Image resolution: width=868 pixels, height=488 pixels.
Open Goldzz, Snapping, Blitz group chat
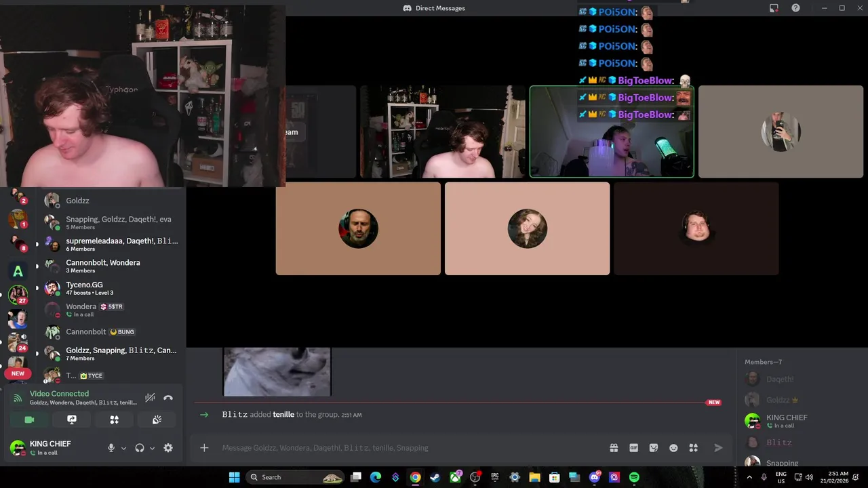[x=112, y=353]
